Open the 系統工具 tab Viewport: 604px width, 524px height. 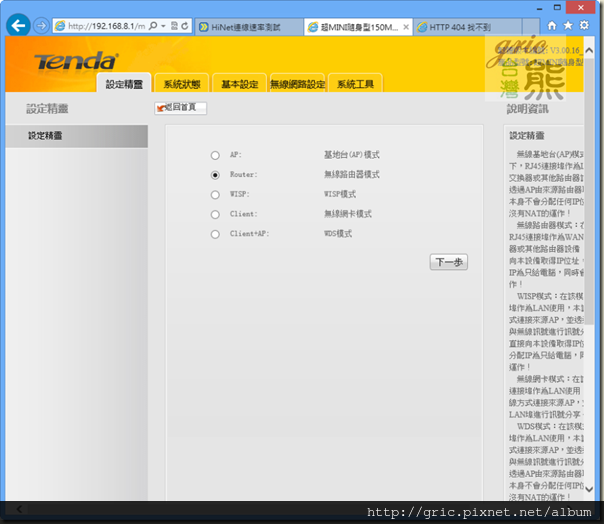coord(355,83)
